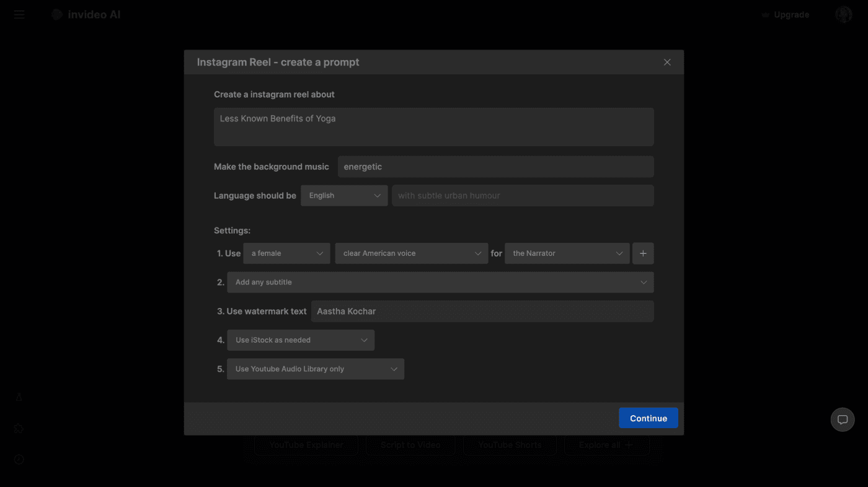Open the puzzle piece icon in sidebar
Viewport: 868px width, 487px height.
pos(19,428)
